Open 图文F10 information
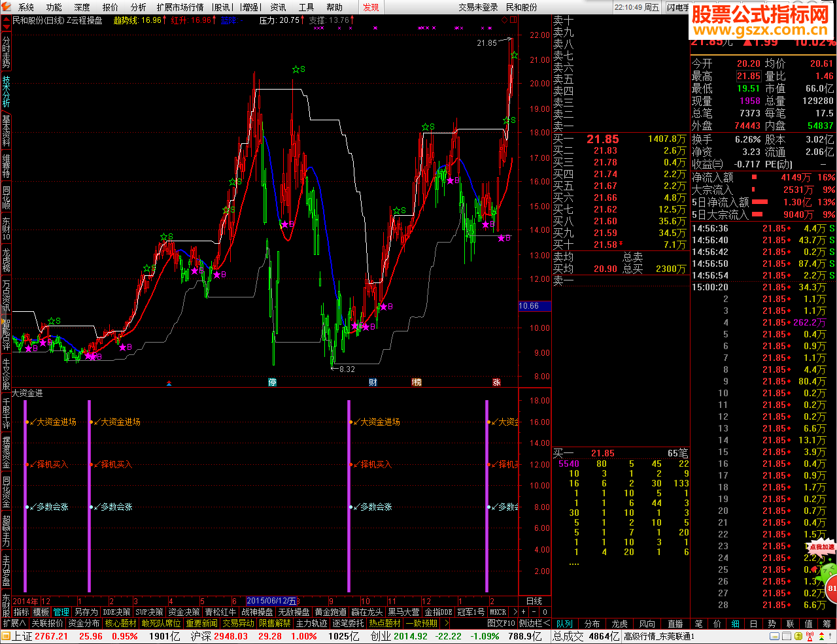 click(x=502, y=623)
